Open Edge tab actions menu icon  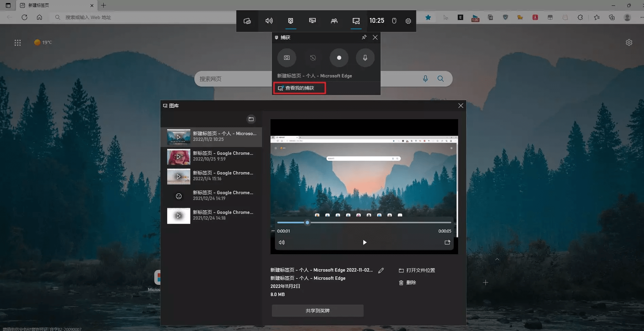point(8,5)
